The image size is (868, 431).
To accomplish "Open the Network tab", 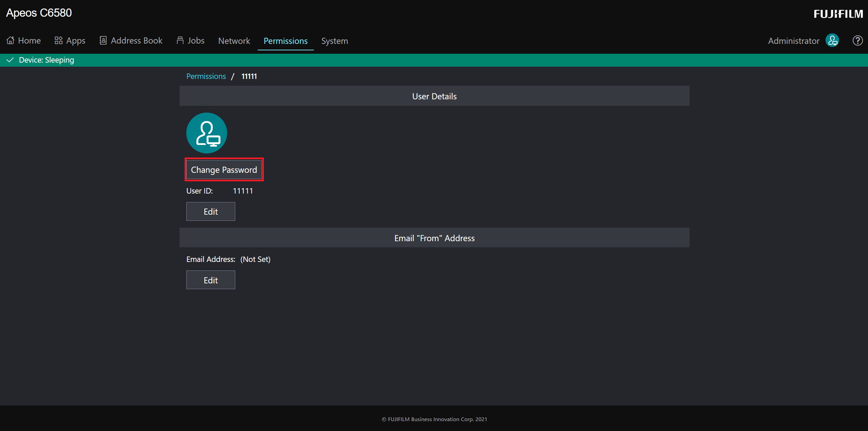I will click(234, 41).
